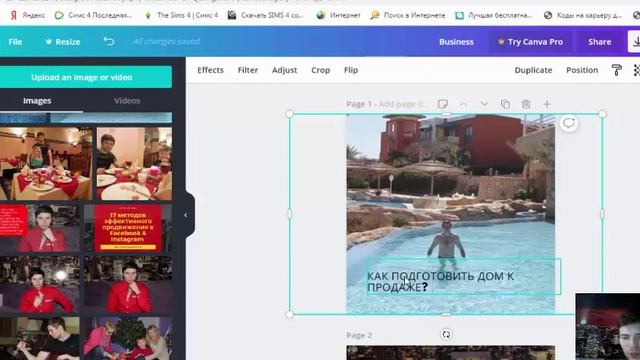Open the Business menu item
This screenshot has height=360, width=640.
(456, 42)
